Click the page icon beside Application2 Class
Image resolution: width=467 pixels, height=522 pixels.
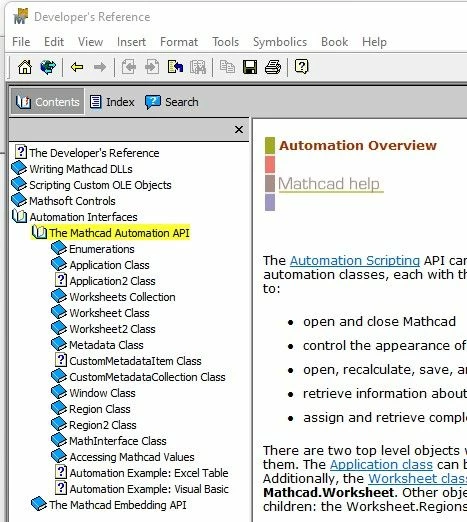61,280
